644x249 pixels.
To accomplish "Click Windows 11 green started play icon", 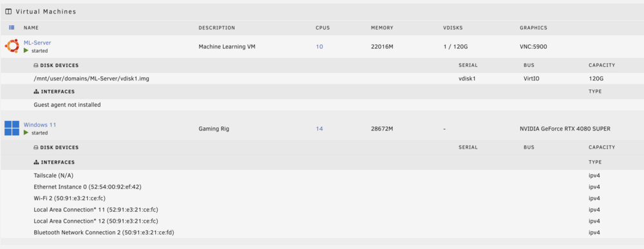I will coord(26,133).
